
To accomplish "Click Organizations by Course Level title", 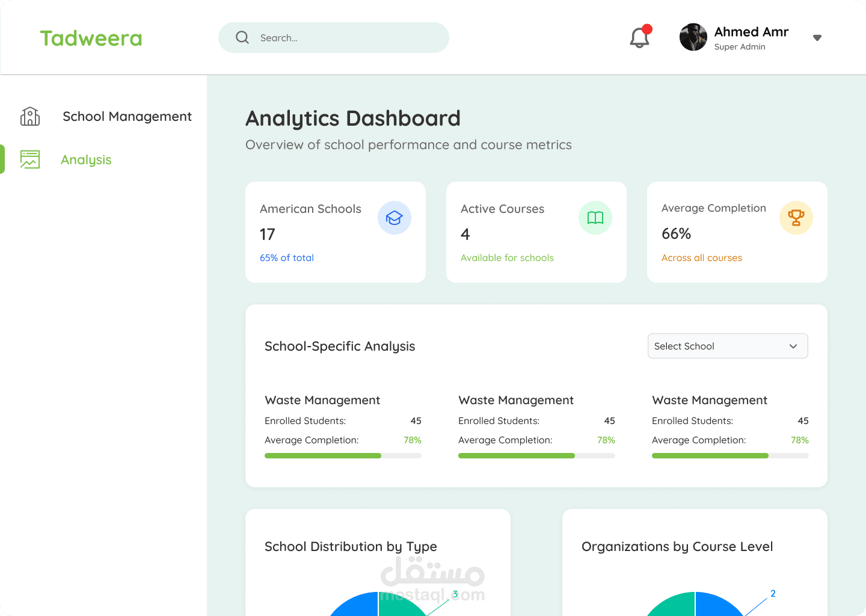I will click(677, 547).
